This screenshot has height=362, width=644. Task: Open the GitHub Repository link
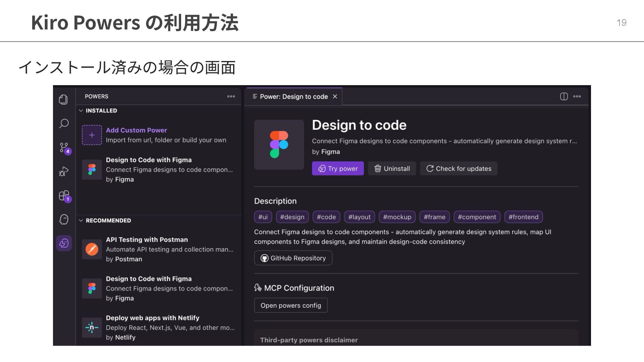[x=293, y=258]
